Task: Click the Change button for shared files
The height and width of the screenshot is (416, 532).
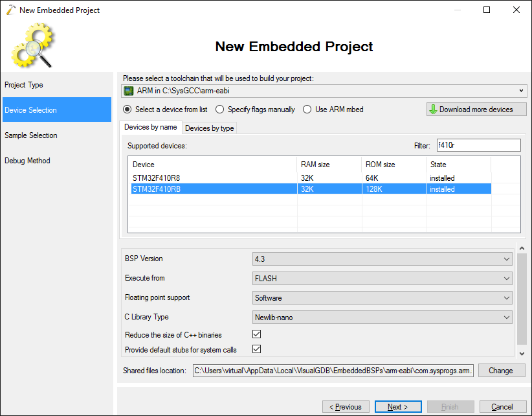Action: [x=502, y=371]
